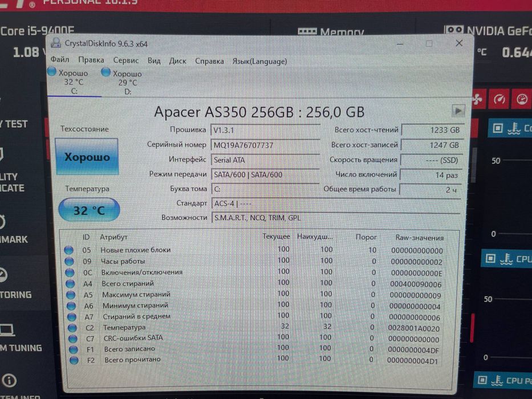Click the Атрибут column header
The height and width of the screenshot is (399, 532).
point(113,237)
